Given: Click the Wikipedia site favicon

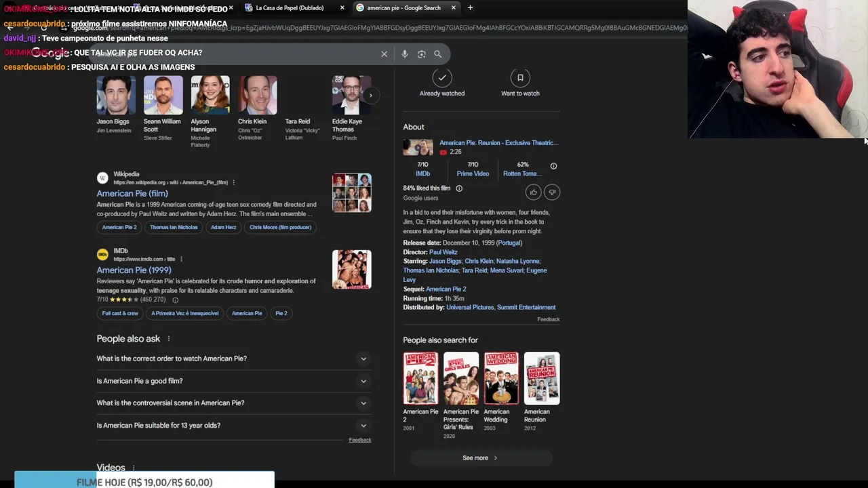Looking at the screenshot, I should [x=102, y=178].
